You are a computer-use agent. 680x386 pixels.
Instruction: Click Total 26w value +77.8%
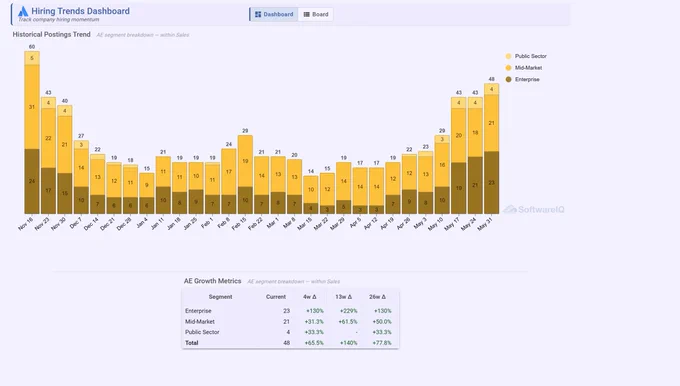pyautogui.click(x=382, y=343)
